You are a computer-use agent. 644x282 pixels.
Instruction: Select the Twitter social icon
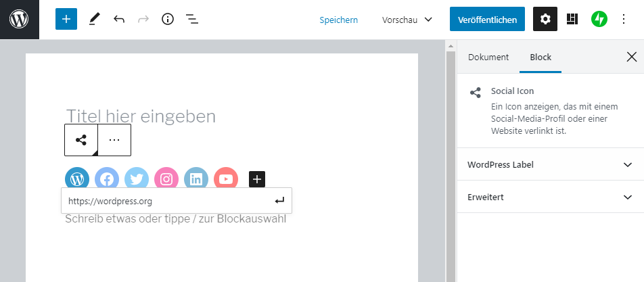tap(137, 178)
